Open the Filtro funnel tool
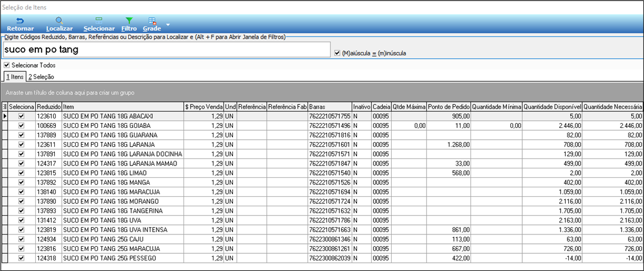Viewport: 644px width, 271px height. 129,24
